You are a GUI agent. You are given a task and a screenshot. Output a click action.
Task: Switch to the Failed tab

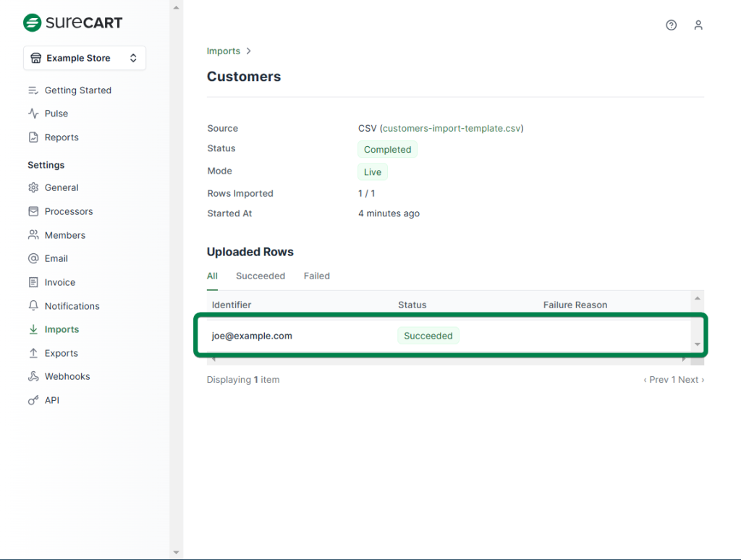316,276
